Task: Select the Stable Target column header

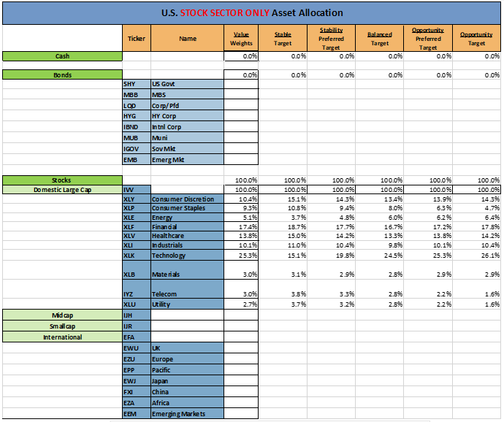Action: pos(283,39)
